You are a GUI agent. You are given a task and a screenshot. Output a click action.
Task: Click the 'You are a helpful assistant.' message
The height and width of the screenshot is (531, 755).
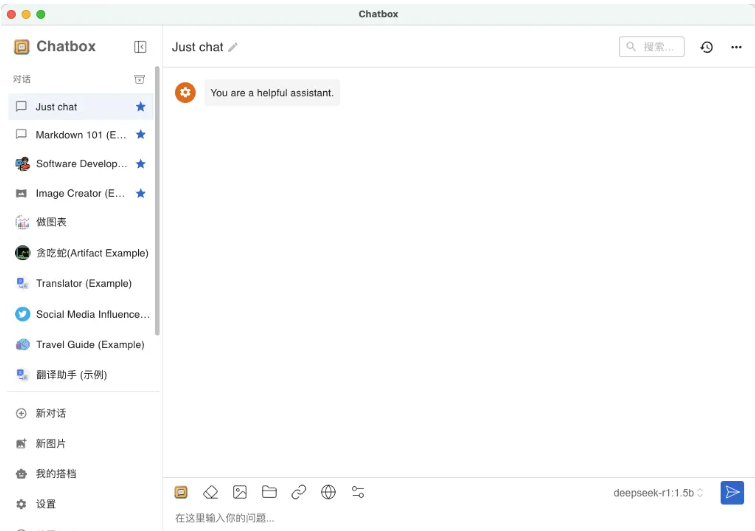pyautogui.click(x=272, y=93)
